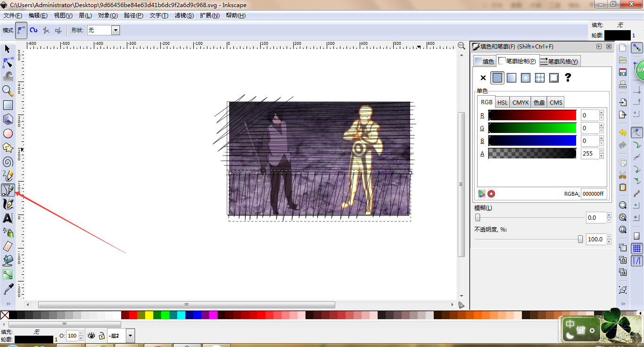The height and width of the screenshot is (347, 644).
Task: Click the RGBA hex input field
Action: pyautogui.click(x=593, y=194)
